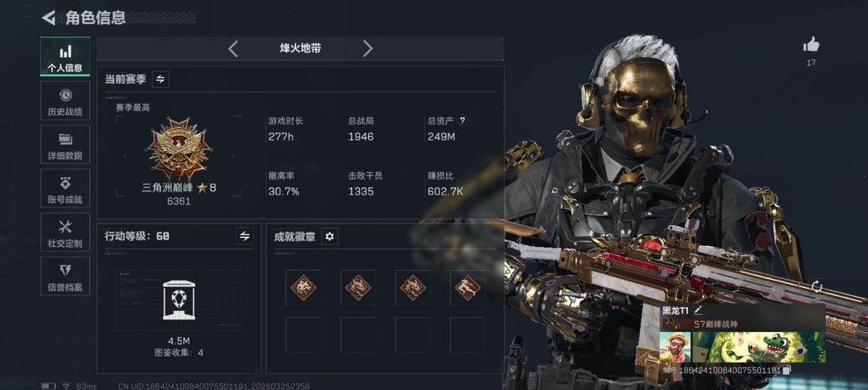Open the 详细数据 tab

[65, 144]
